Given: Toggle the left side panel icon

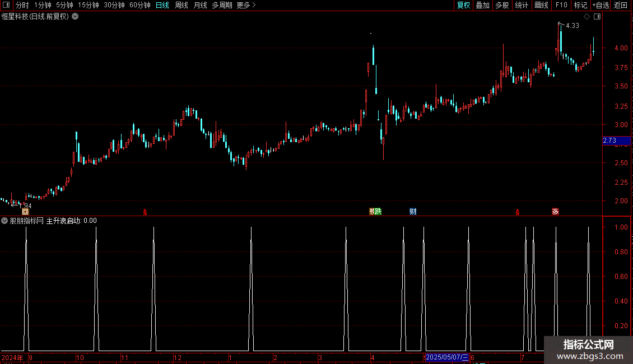Looking at the screenshot, I should coord(6,5).
